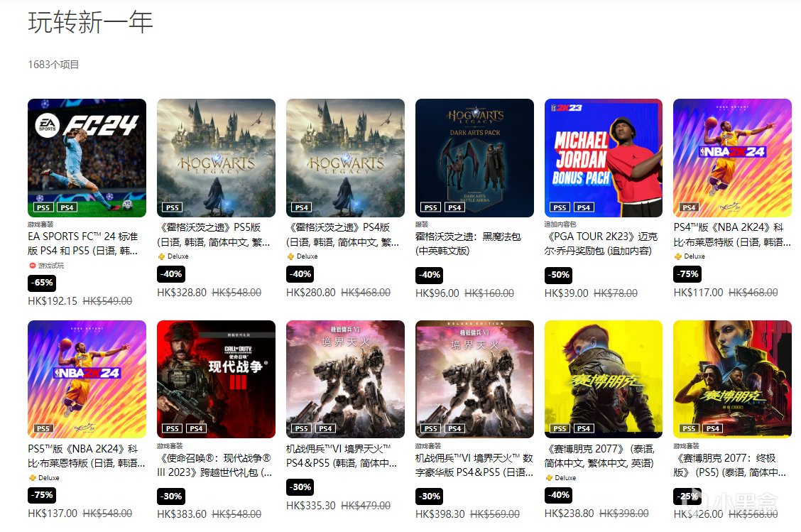Click the Hogwarts Legacy PS5 version cover
801x532 pixels.
pos(216,158)
